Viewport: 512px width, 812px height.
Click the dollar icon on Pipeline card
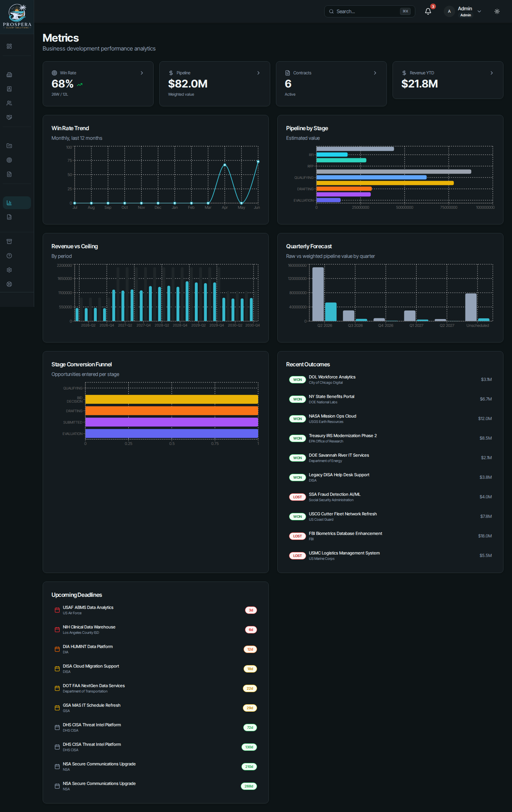(171, 73)
